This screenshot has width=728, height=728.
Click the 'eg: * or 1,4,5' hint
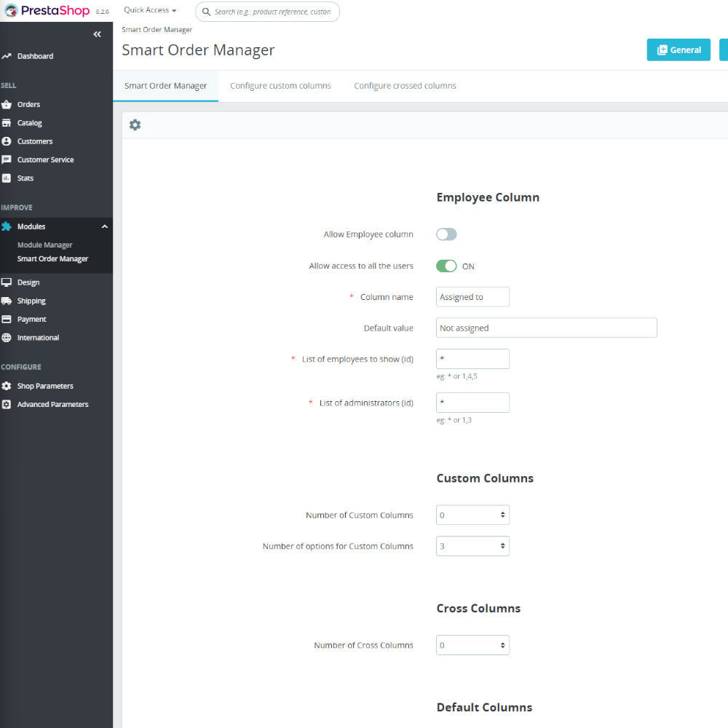coord(457,376)
